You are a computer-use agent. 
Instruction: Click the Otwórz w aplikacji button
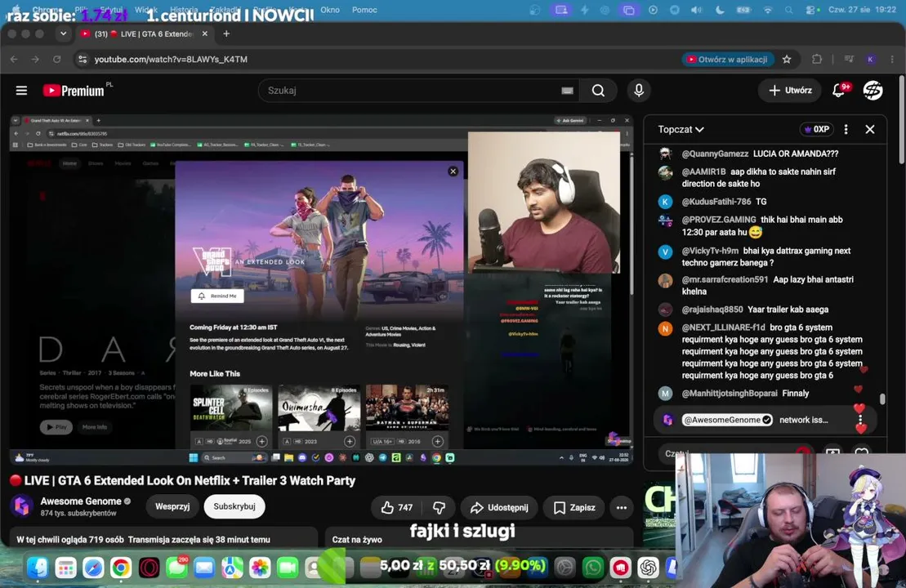(x=727, y=60)
